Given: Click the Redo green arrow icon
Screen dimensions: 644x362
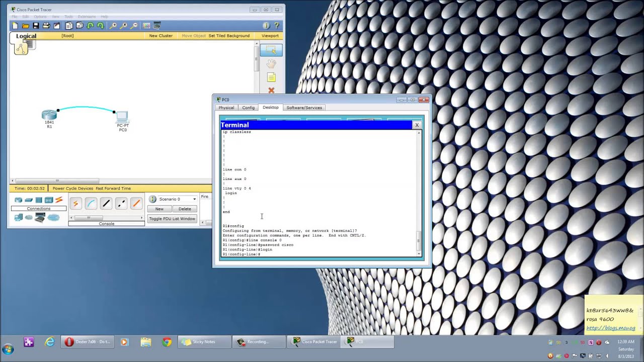Looking at the screenshot, I should (101, 26).
